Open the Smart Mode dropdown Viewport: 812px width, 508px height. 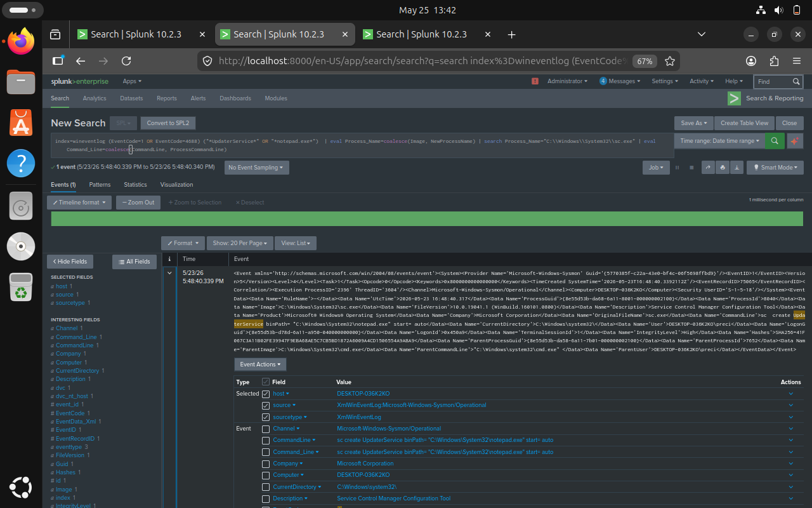[775, 168]
